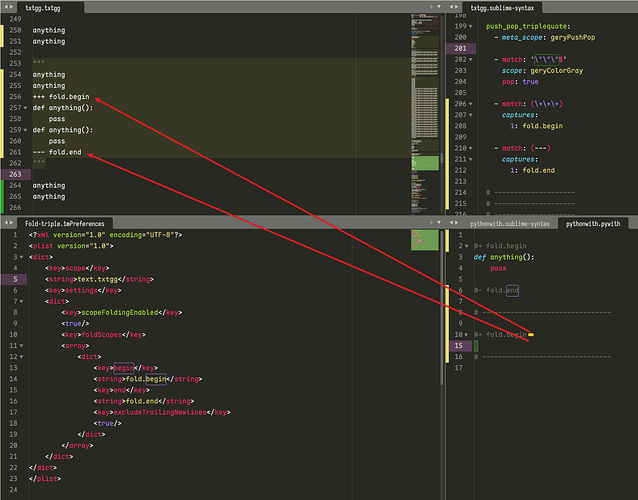Collapse fold arrow at line 259 in txtgg.txtgg
The image size is (638, 500).
(25, 130)
